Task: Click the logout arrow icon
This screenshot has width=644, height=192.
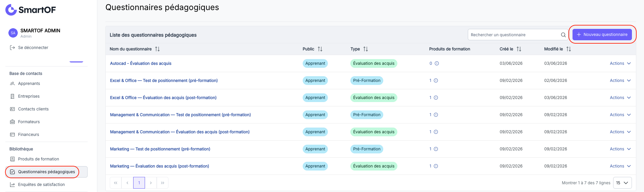Action: [12, 48]
